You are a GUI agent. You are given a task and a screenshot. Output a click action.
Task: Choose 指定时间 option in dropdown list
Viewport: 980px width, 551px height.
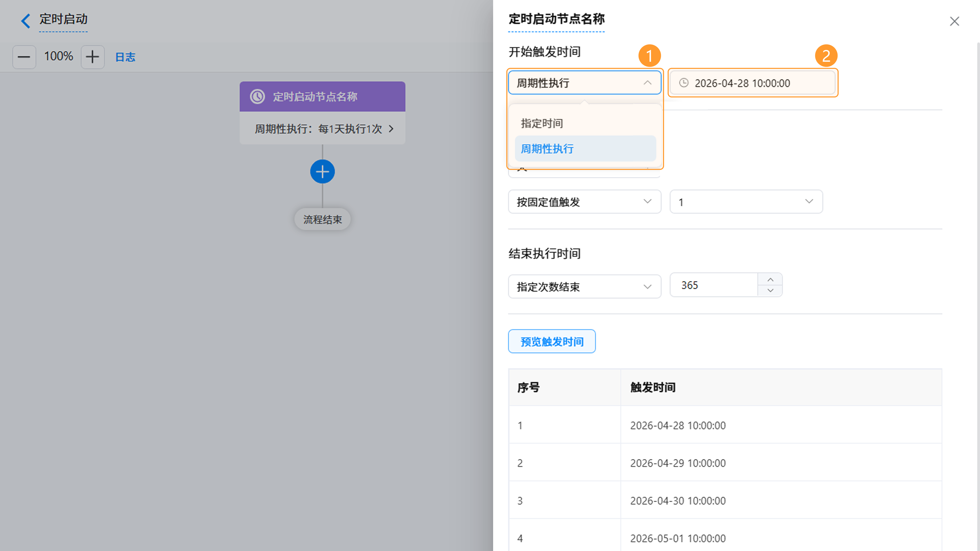click(x=585, y=123)
